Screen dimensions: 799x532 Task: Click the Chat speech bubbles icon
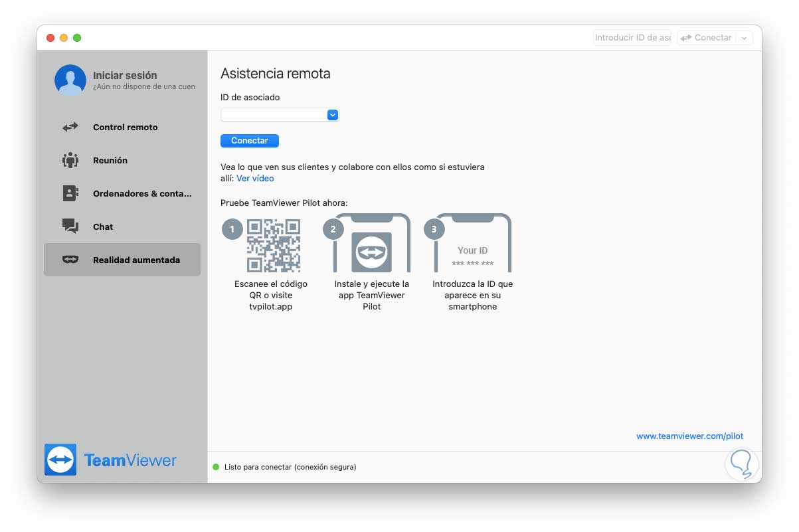pos(70,226)
